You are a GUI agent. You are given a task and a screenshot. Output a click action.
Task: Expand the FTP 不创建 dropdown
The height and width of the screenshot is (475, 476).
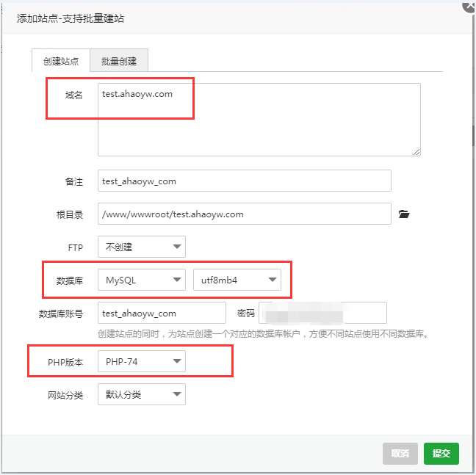click(x=142, y=247)
